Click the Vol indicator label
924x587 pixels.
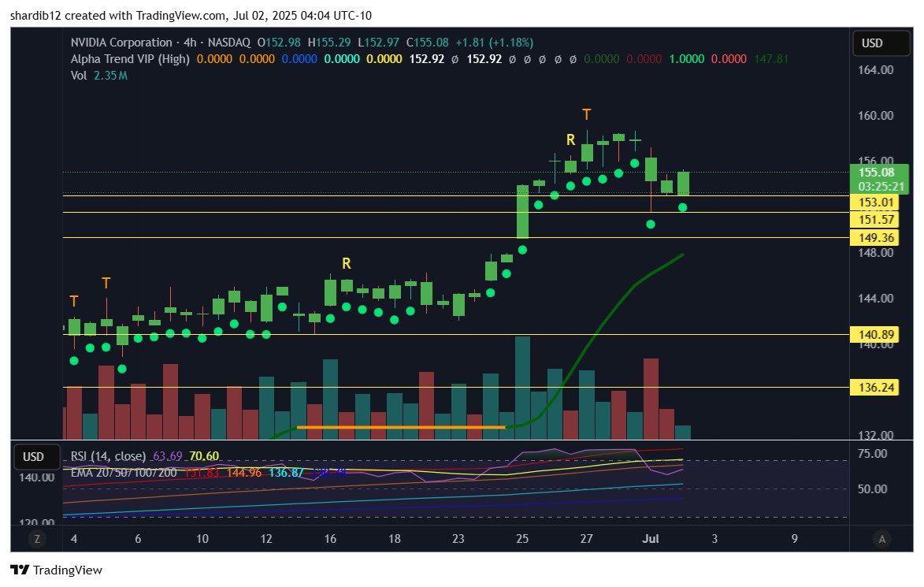click(78, 76)
